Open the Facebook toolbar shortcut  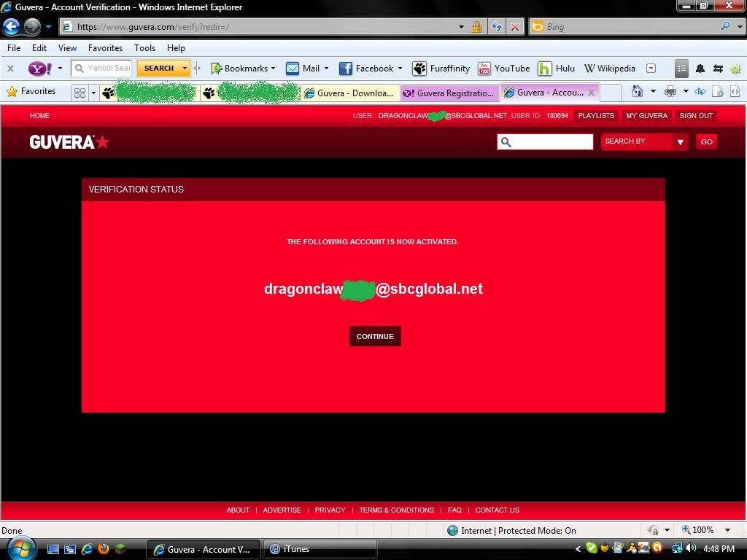(x=366, y=68)
